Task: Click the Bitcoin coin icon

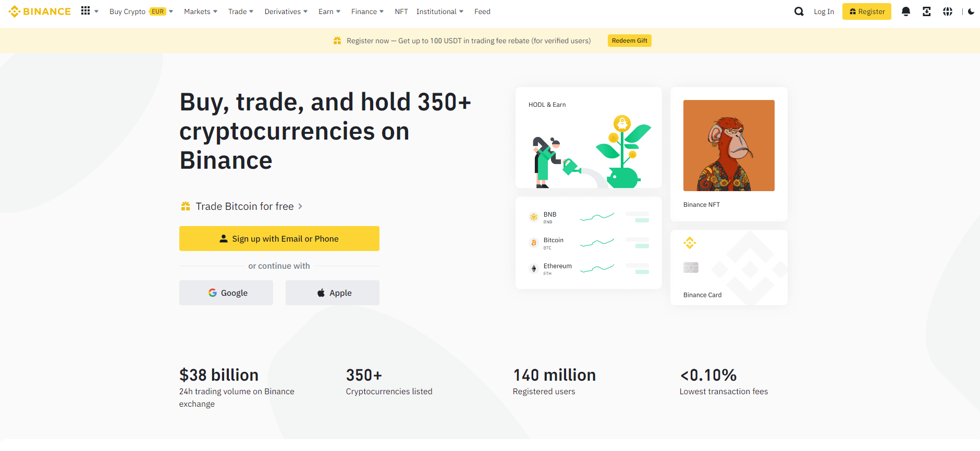Action: tap(534, 243)
